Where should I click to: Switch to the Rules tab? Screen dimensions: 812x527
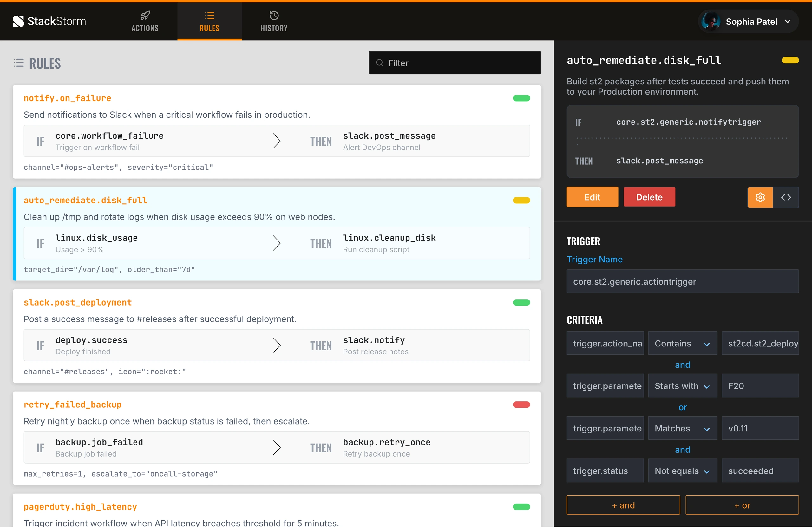[209, 22]
